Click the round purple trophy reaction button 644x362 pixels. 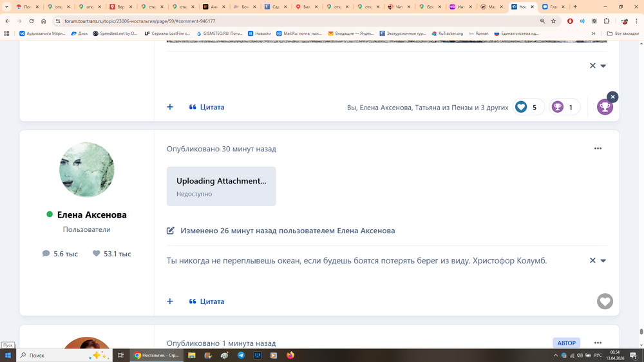point(605,108)
